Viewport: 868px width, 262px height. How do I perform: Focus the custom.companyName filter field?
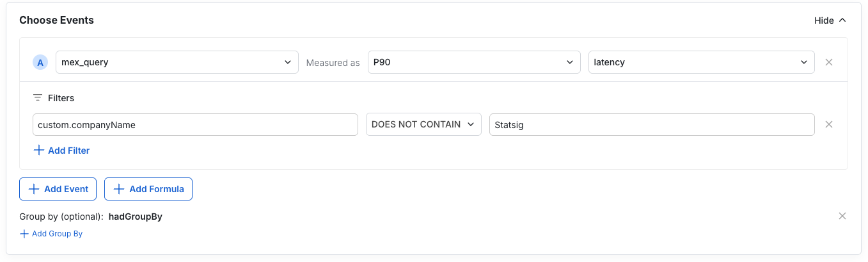(195, 124)
